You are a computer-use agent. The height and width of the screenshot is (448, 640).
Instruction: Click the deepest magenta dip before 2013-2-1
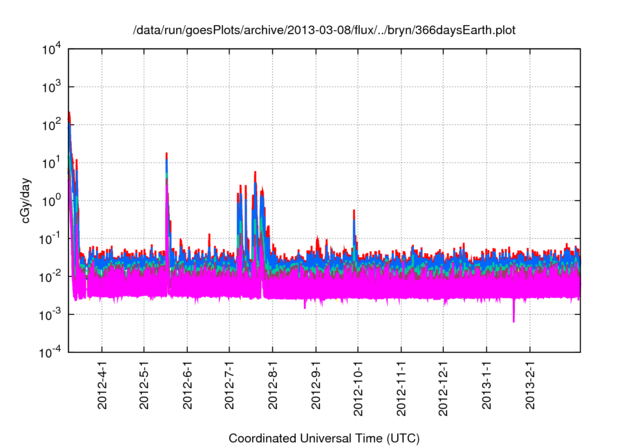click(x=514, y=320)
